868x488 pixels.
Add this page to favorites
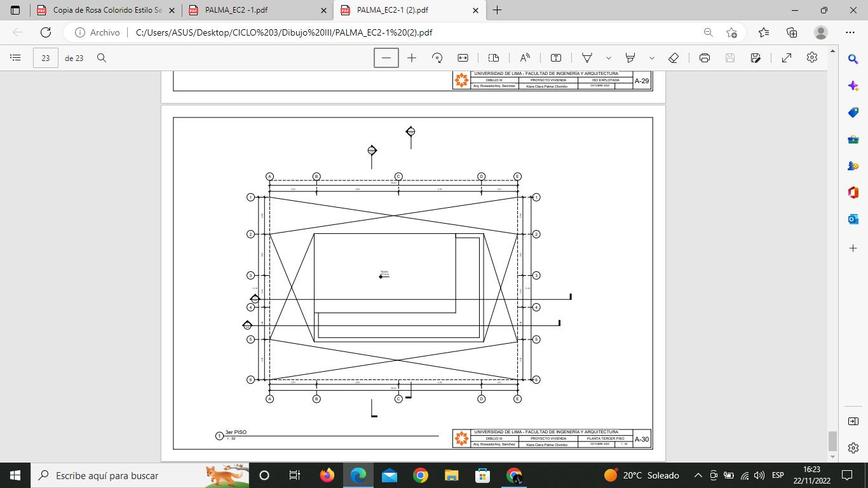pos(732,32)
